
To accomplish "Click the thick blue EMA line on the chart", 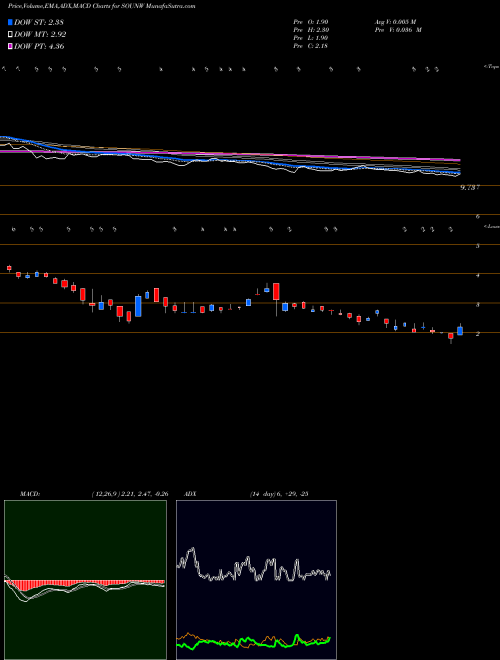I will click(x=231, y=160).
